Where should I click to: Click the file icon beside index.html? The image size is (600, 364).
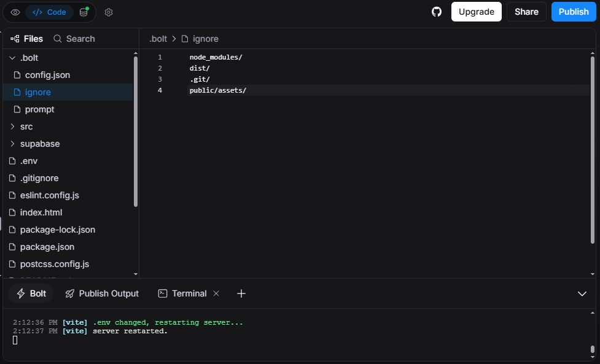click(x=12, y=212)
